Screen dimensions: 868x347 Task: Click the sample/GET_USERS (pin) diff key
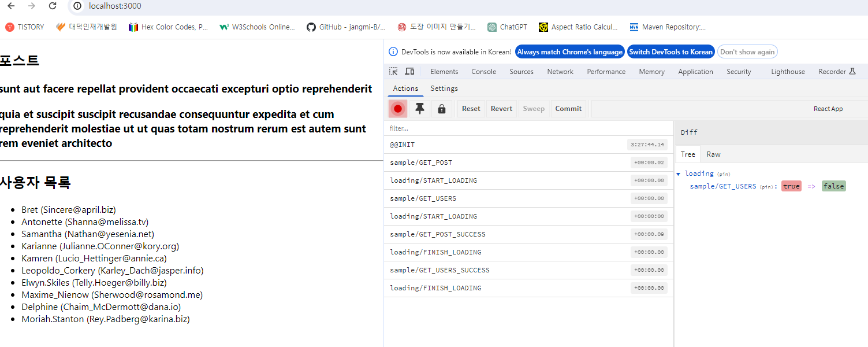(732, 186)
